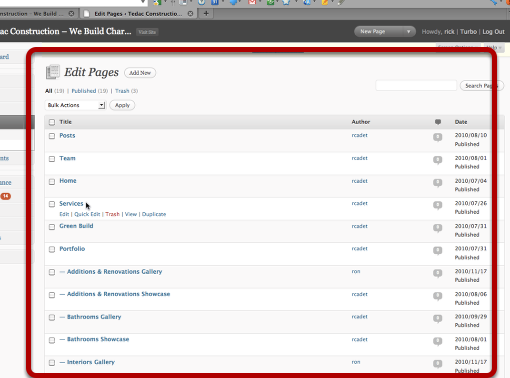Click the Add New button
Image resolution: width=510 pixels, height=378 pixels.
140,73
